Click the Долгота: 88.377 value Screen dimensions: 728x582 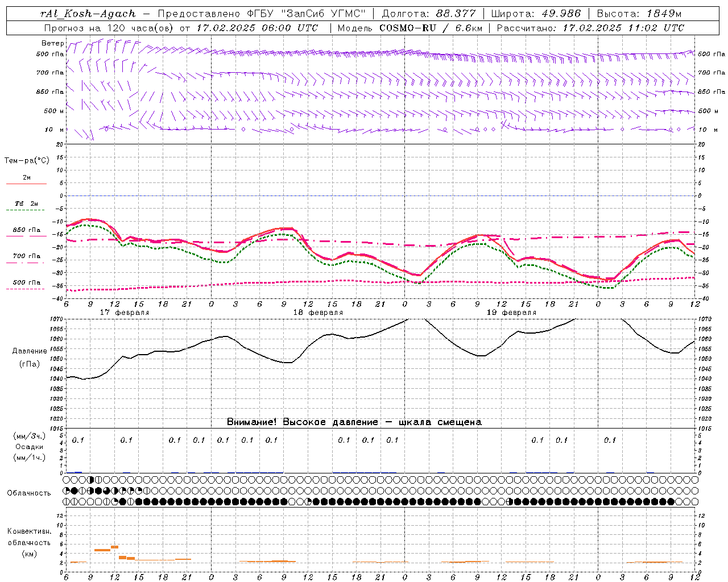click(x=428, y=14)
